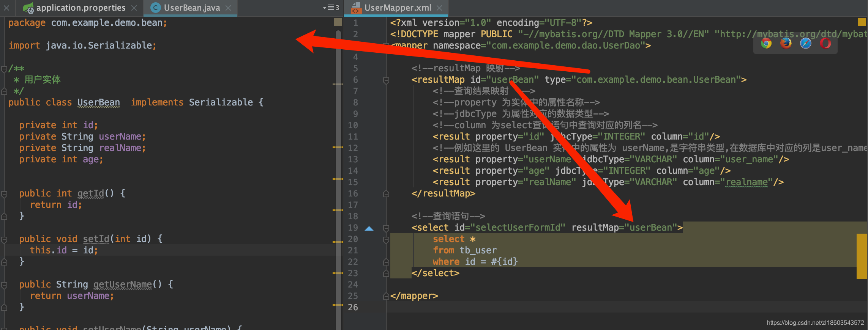Click the closing </resultMap> tag
Screen dimensions: 868x330
(x=443, y=193)
